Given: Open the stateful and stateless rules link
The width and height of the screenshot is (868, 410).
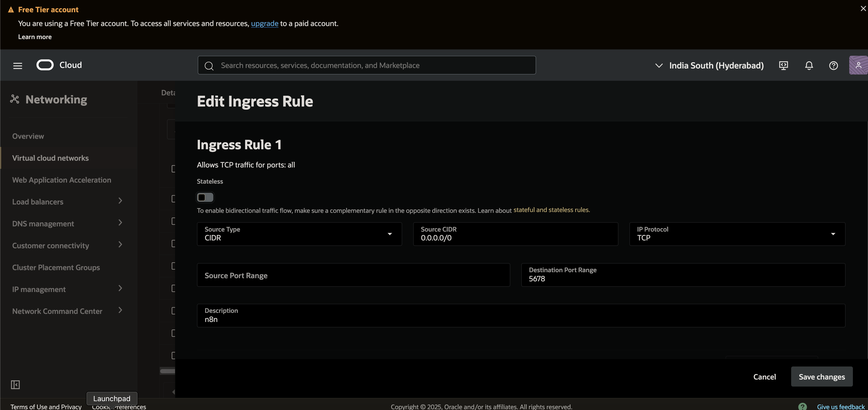Looking at the screenshot, I should [551, 210].
